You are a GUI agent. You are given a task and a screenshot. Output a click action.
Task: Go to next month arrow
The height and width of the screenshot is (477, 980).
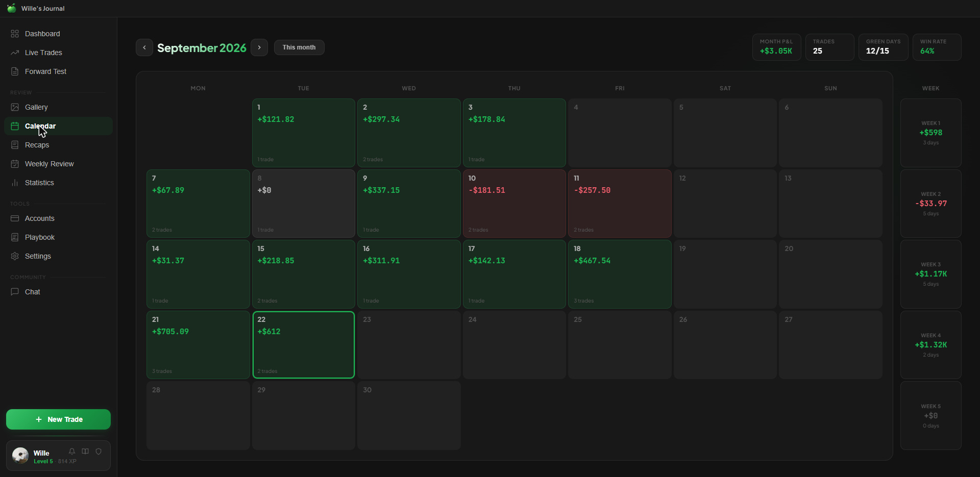point(259,47)
